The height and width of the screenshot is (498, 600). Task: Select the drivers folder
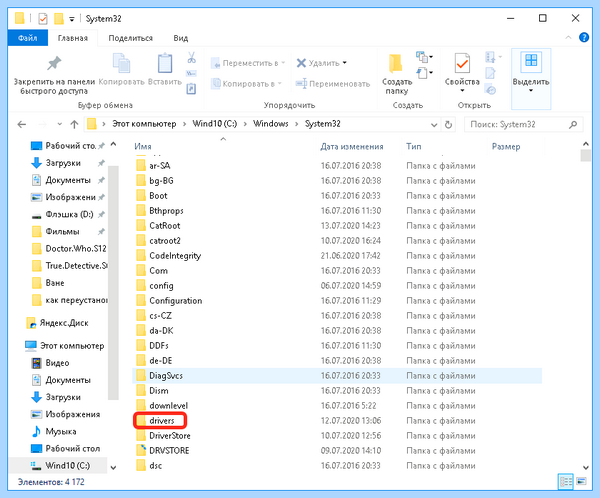tap(161, 421)
